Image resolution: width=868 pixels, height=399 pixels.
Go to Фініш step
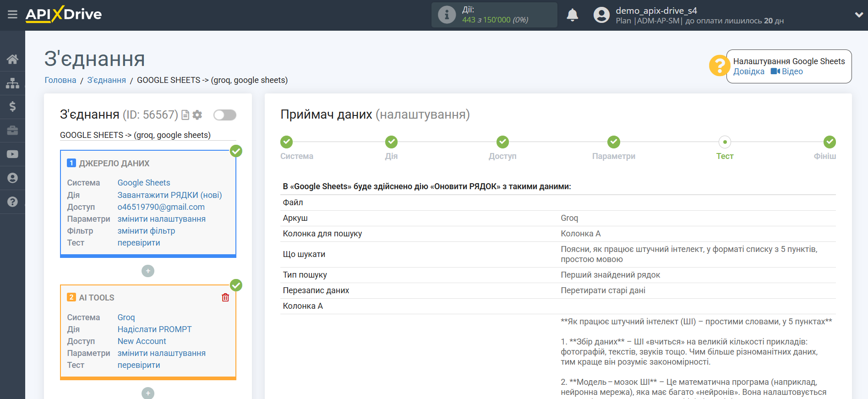(x=830, y=142)
